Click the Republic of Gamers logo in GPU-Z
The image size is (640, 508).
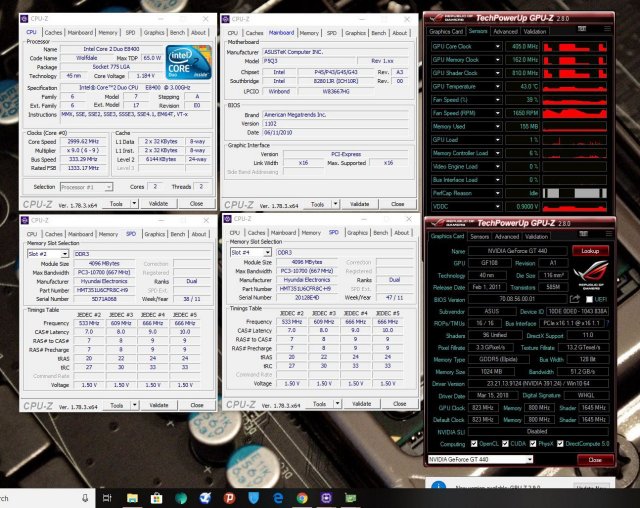591,275
